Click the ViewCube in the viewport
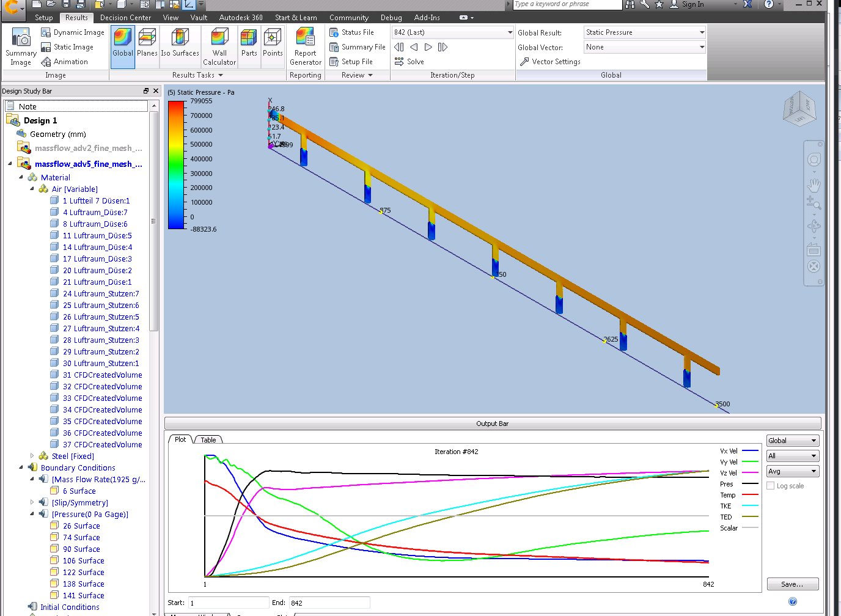This screenshot has width=841, height=616. [x=799, y=110]
